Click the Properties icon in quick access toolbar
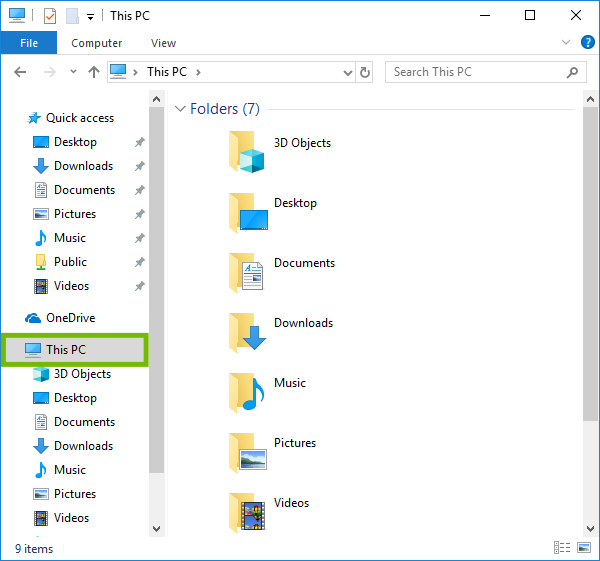Image resolution: width=600 pixels, height=561 pixels. click(x=50, y=16)
